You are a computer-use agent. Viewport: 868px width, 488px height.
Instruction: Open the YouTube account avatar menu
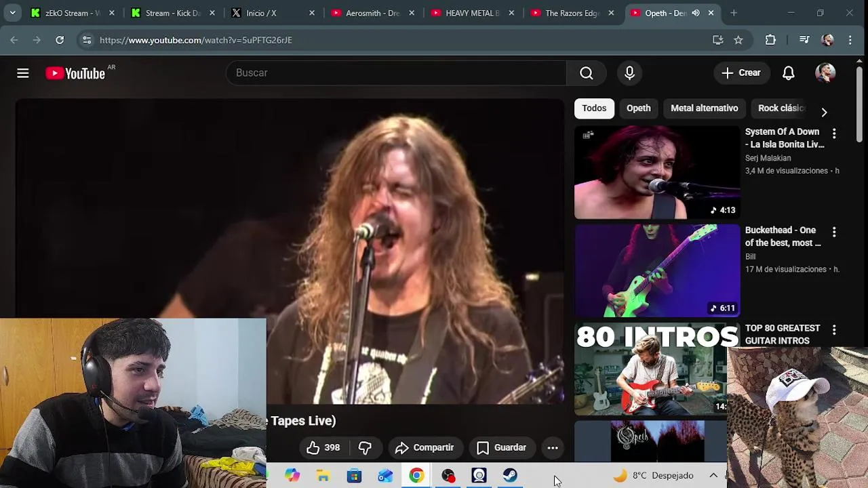825,73
